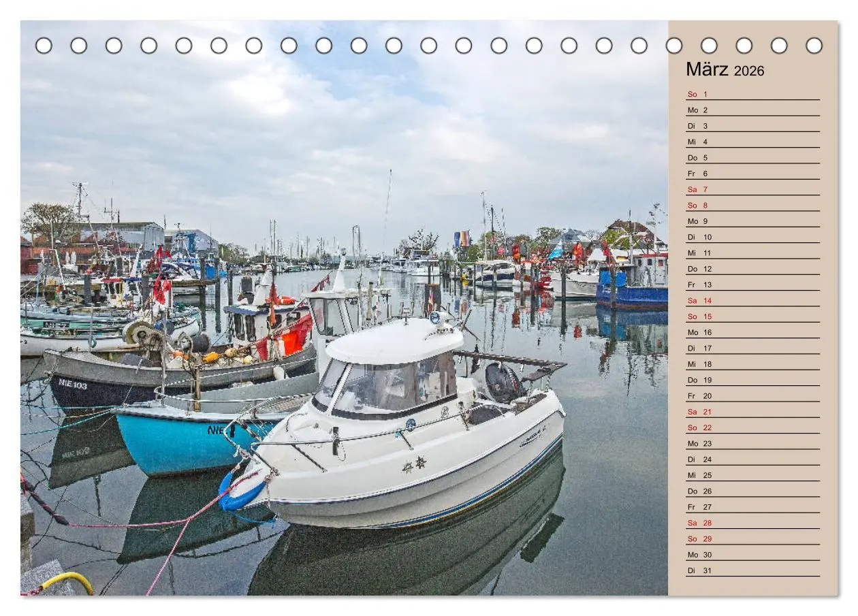Click the NIE 103 boat registration text

click(72, 384)
